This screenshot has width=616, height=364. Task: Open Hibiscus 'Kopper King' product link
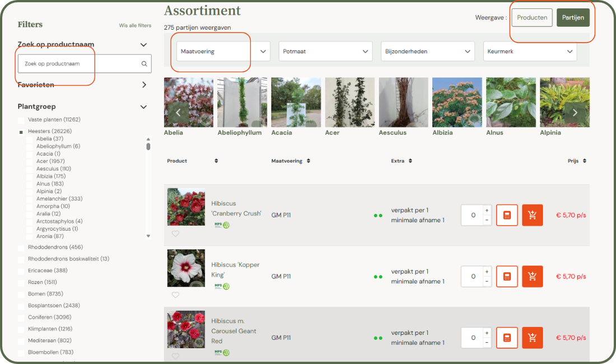point(235,270)
